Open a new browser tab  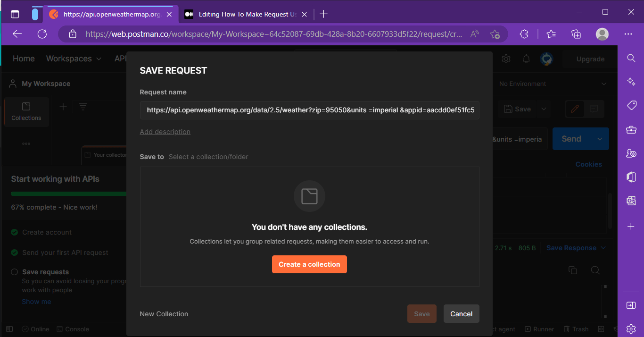click(x=323, y=14)
